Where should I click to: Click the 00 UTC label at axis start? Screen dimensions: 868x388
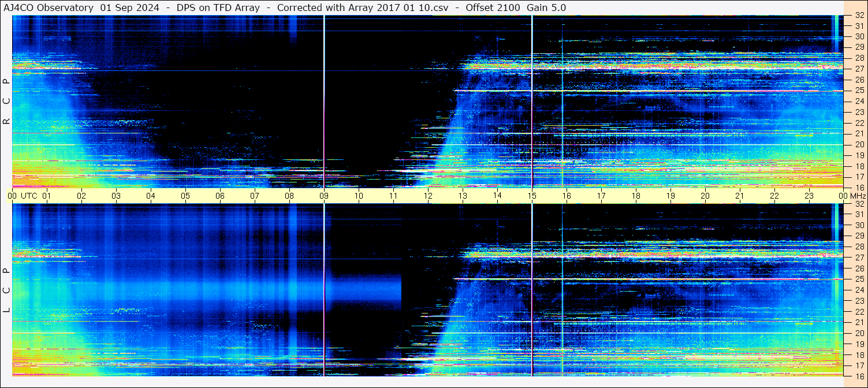click(24, 196)
